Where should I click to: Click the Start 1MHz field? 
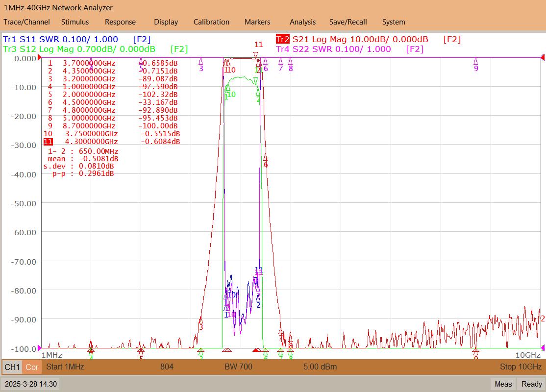pyautogui.click(x=65, y=367)
